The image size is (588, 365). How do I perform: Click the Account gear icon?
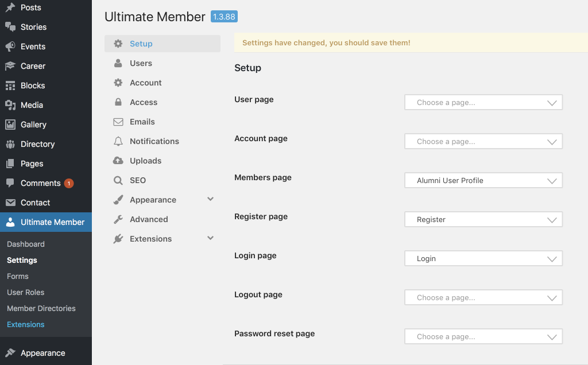point(118,83)
